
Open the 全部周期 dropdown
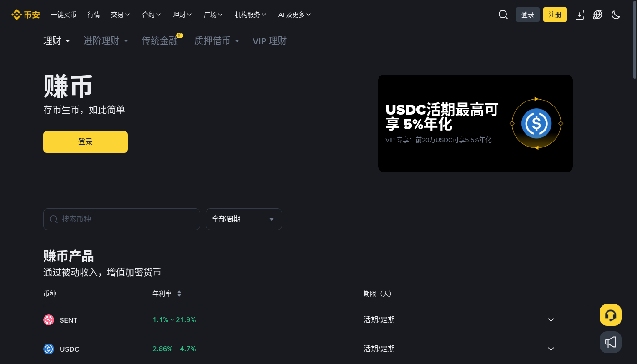[244, 219]
